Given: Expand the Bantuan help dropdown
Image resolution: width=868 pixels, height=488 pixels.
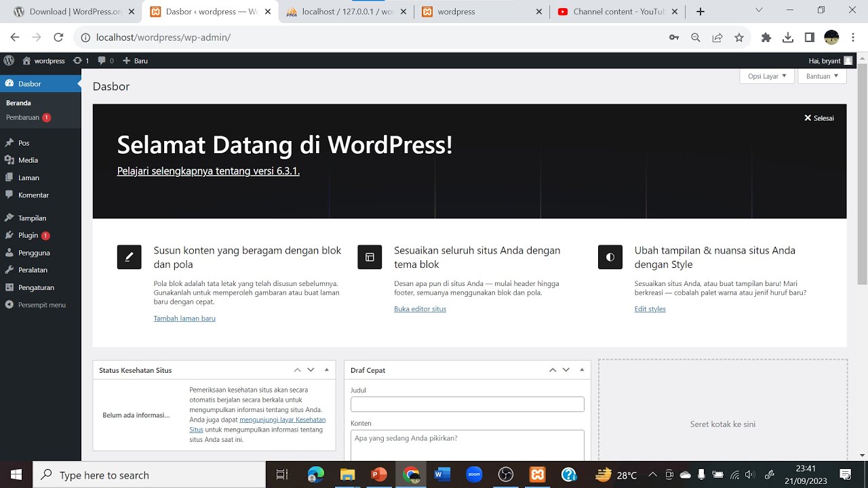Looking at the screenshot, I should [x=823, y=76].
